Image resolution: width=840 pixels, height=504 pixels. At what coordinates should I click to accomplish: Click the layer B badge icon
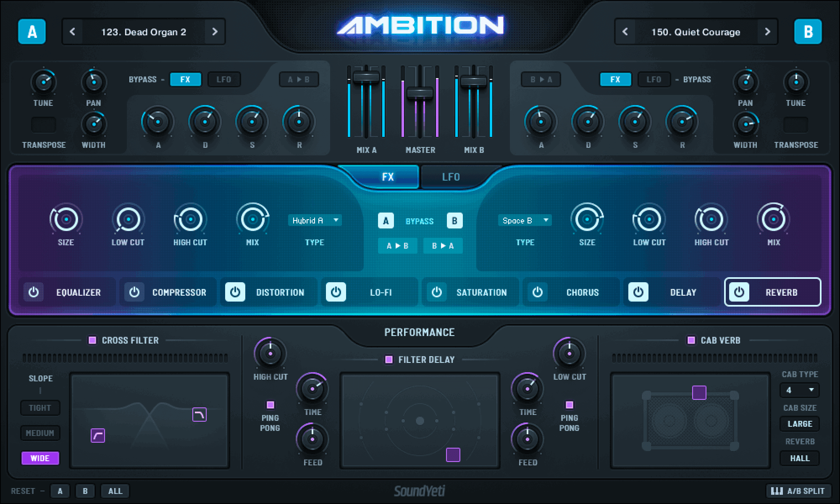808,31
